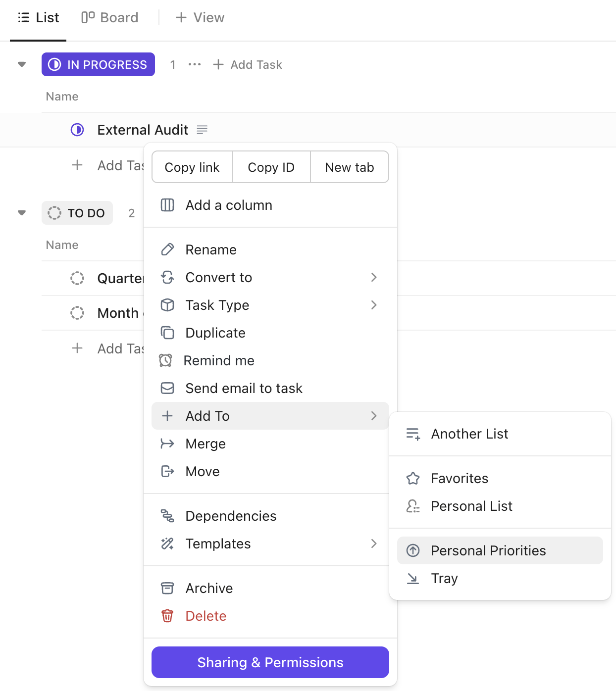
Task: Click the Archive box icon
Action: 167,588
